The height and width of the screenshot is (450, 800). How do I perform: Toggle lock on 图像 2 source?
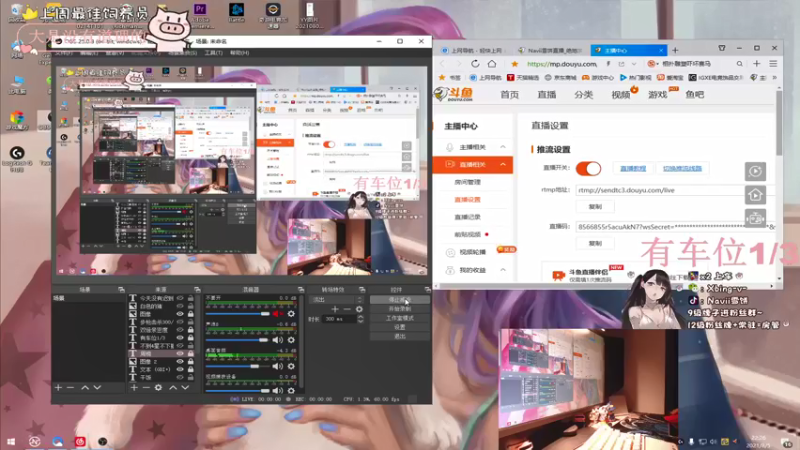coord(190,361)
